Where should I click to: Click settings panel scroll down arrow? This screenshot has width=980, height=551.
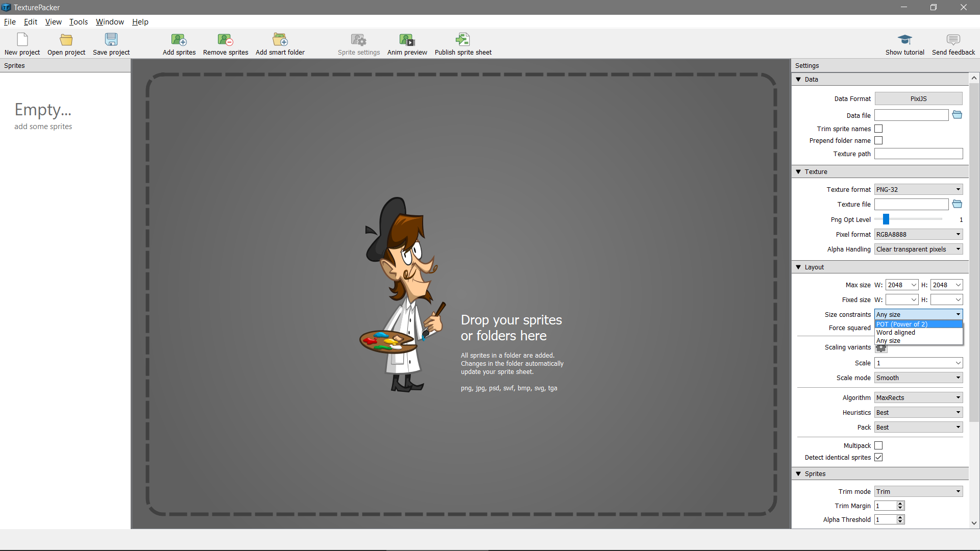click(x=974, y=523)
